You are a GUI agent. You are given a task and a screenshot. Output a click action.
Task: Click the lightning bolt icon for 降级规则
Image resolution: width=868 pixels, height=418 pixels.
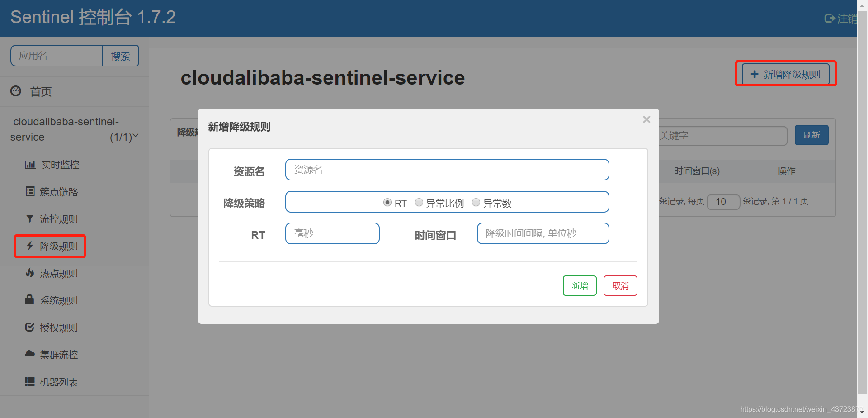[30, 246]
